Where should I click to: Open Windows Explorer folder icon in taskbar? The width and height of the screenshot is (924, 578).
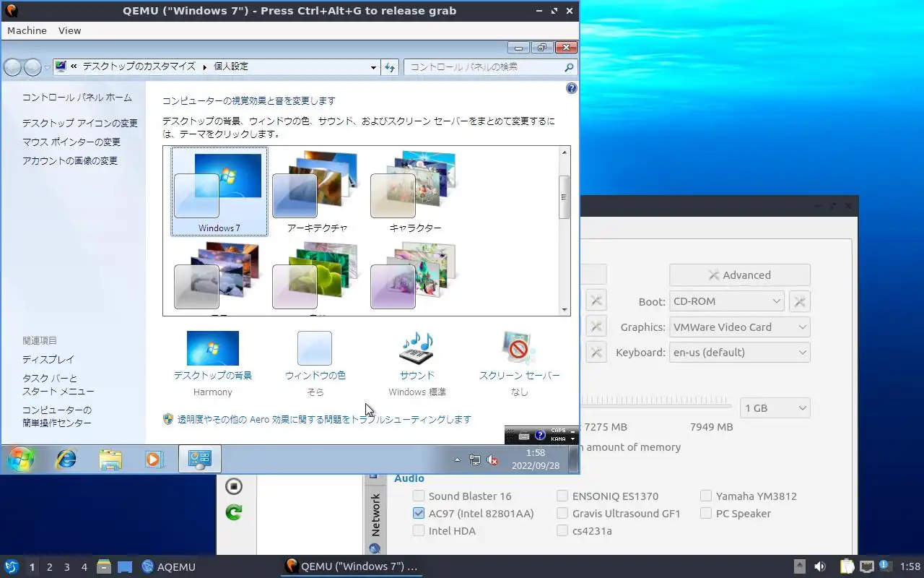(110, 459)
